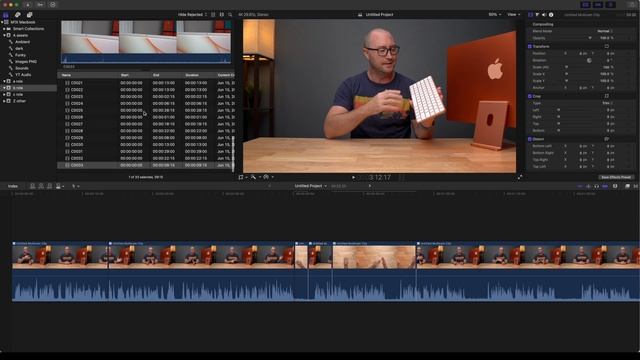Viewport: 640px width, 360px height.
Task: Open the Video inspector tab icon
Action: coord(531,15)
